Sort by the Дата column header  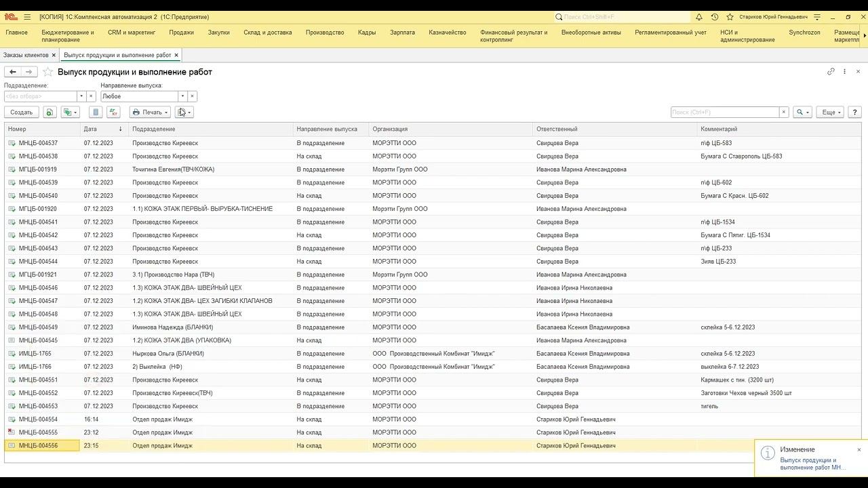[x=104, y=129]
